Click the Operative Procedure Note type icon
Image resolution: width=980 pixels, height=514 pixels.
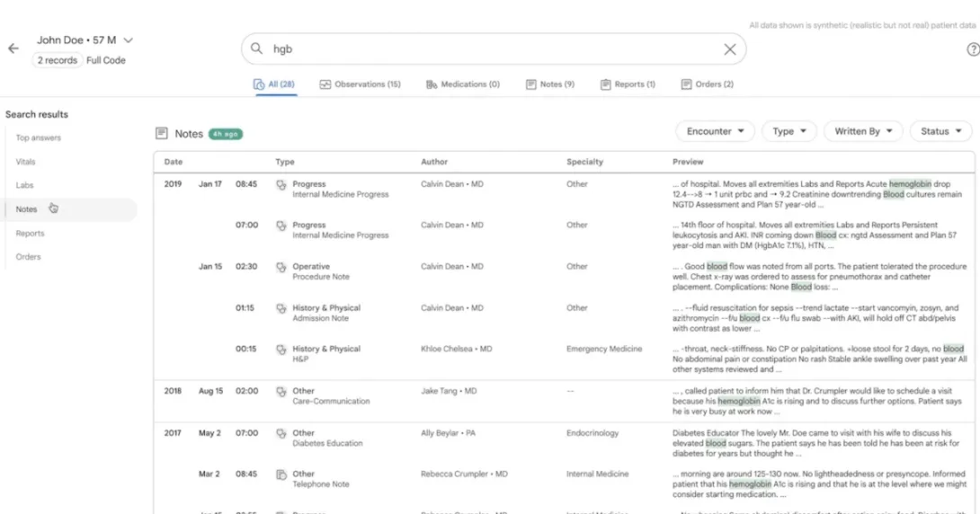(x=281, y=267)
